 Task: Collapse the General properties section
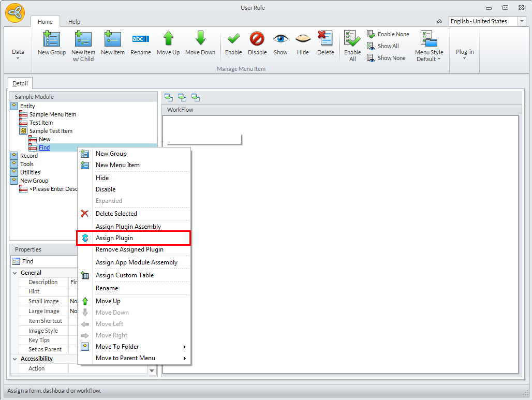[x=14, y=273]
